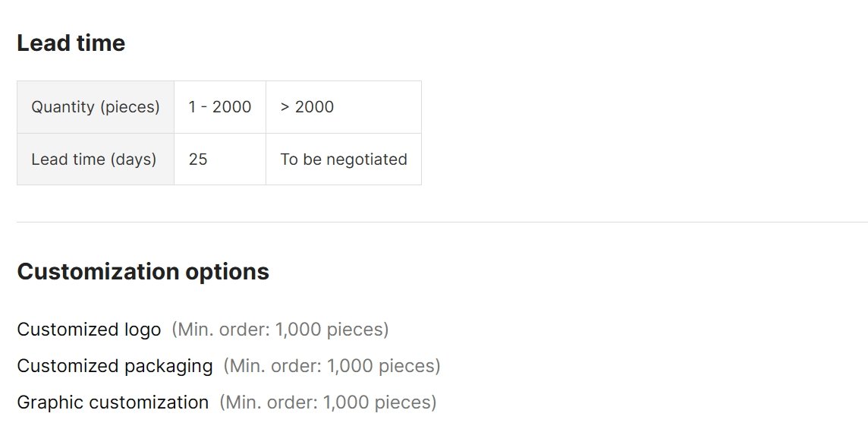Click the divider line below the table
The height and width of the screenshot is (426, 868).
442,222
